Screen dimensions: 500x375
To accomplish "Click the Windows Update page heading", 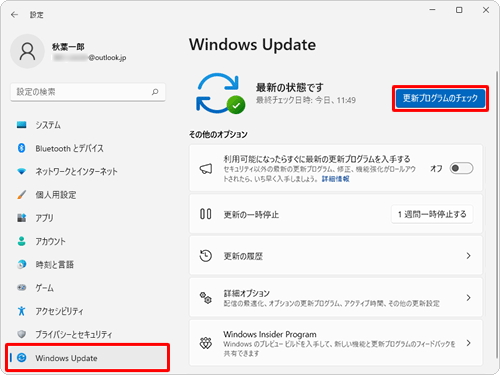I will coord(253,45).
